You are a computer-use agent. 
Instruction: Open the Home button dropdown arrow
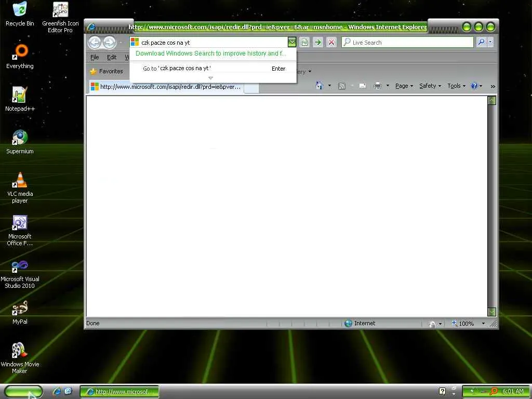click(x=329, y=86)
